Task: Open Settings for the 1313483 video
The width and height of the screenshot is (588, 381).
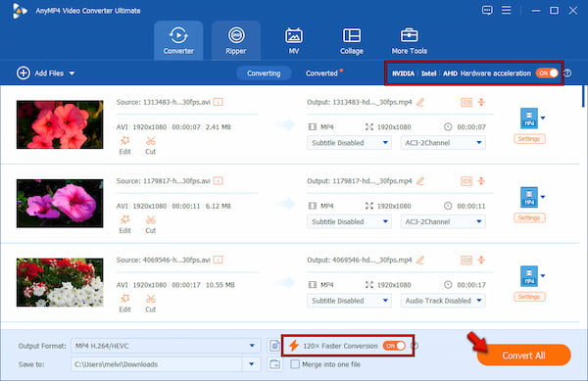Action: (x=529, y=139)
